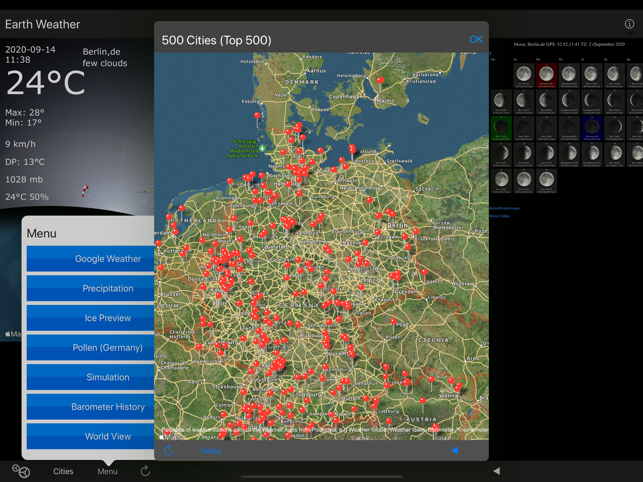The image size is (643, 482).
Task: Select the red pin in the sea west of Esbjerg
Action: [257, 115]
